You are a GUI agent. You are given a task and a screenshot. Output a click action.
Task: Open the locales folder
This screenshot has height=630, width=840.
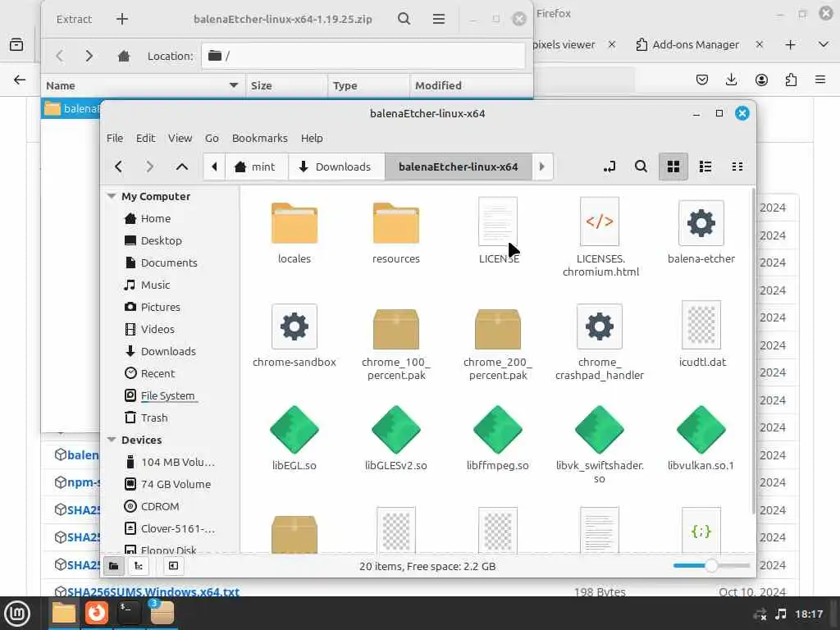[x=294, y=233]
